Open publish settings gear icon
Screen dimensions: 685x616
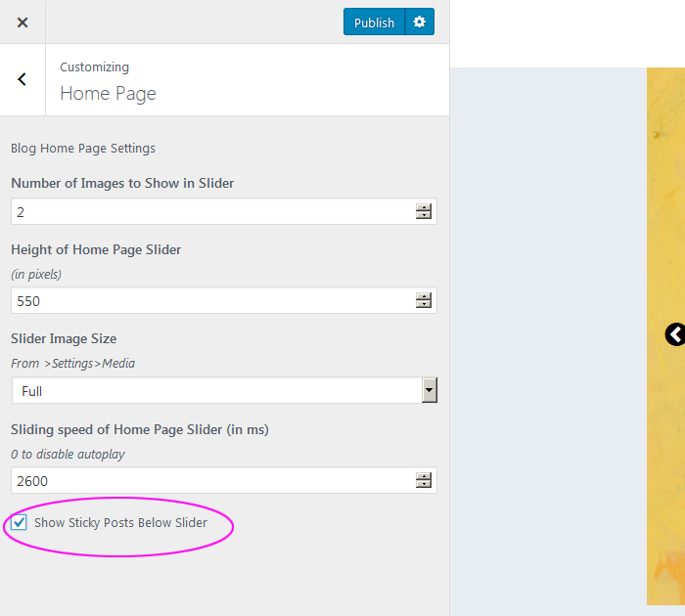click(420, 22)
